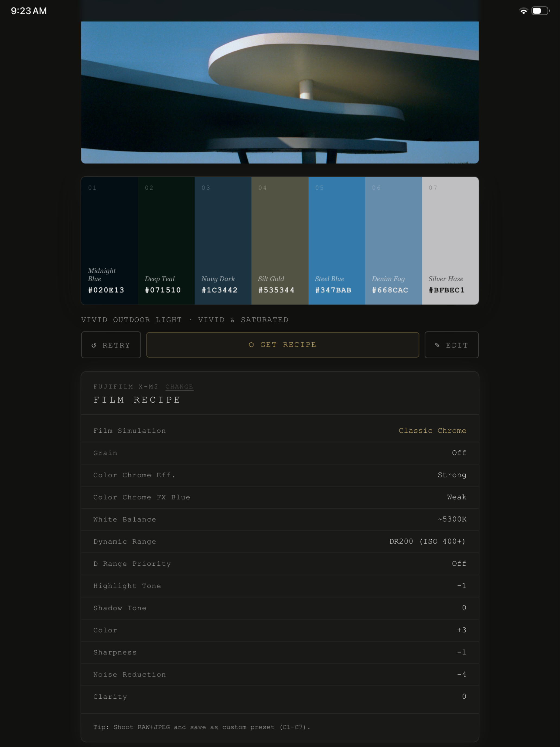Click the Shadow Tone value 0
The width and height of the screenshot is (560, 747).
click(464, 608)
